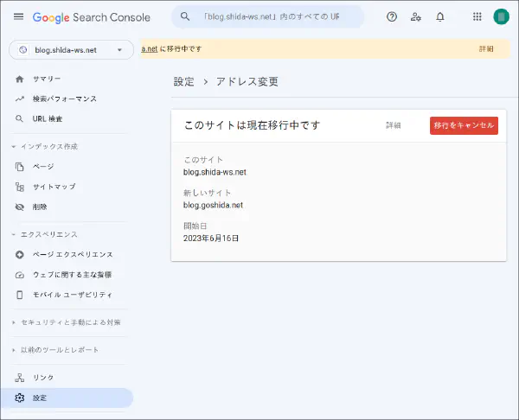The width and height of the screenshot is (519, 420).
Task: Open the hamburger navigation menu
Action: click(x=18, y=16)
